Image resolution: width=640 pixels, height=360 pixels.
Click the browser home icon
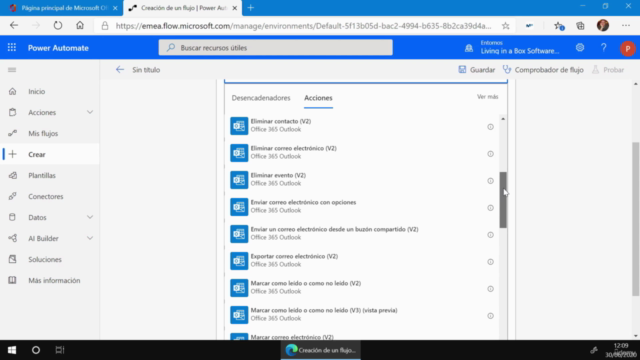tap(80, 25)
